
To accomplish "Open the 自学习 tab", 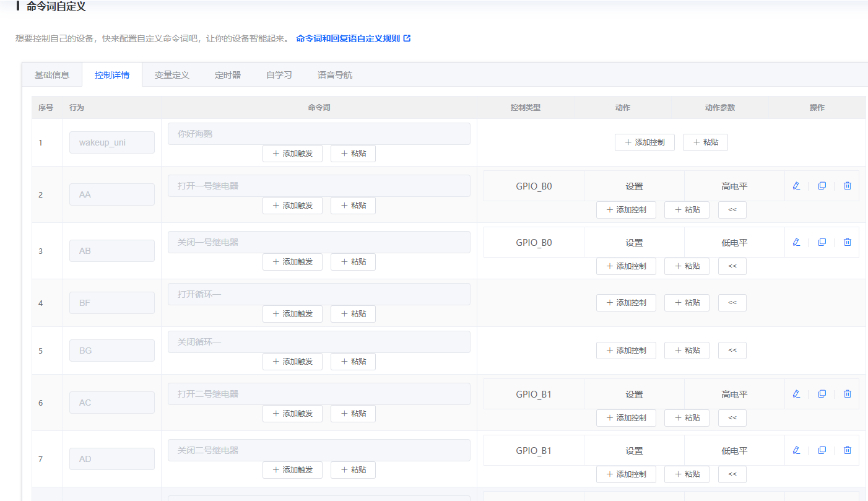I will click(279, 74).
